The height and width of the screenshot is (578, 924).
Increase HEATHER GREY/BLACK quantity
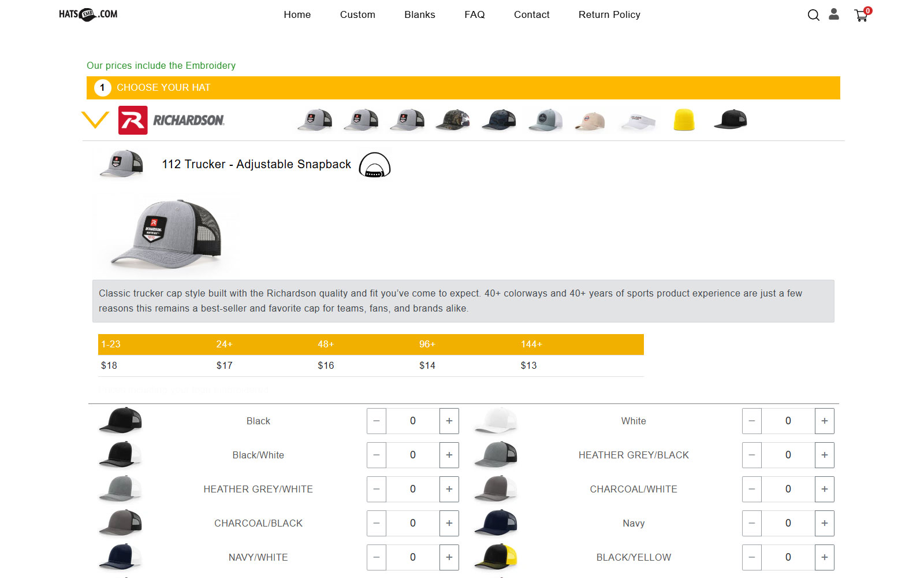pos(824,455)
